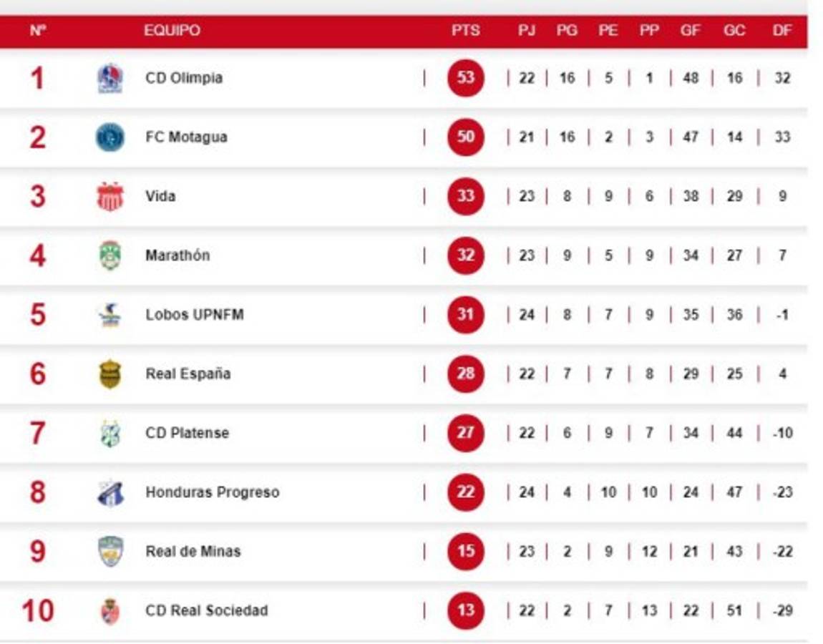Click the FC Motagua team crest

(x=110, y=137)
